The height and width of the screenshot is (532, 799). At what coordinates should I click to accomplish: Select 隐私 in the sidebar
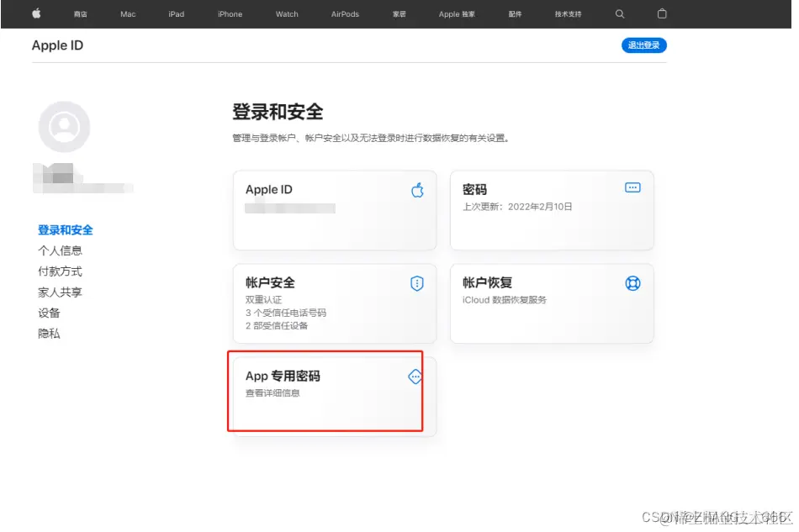point(49,334)
